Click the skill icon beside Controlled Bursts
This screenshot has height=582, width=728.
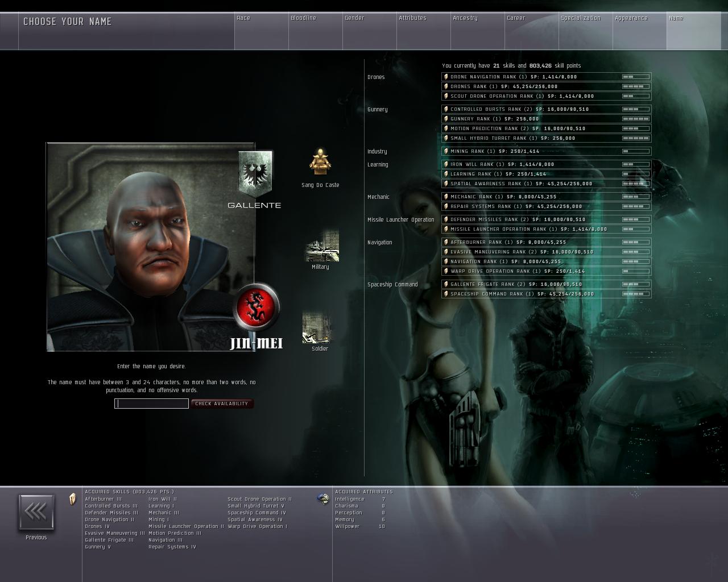[x=446, y=109]
